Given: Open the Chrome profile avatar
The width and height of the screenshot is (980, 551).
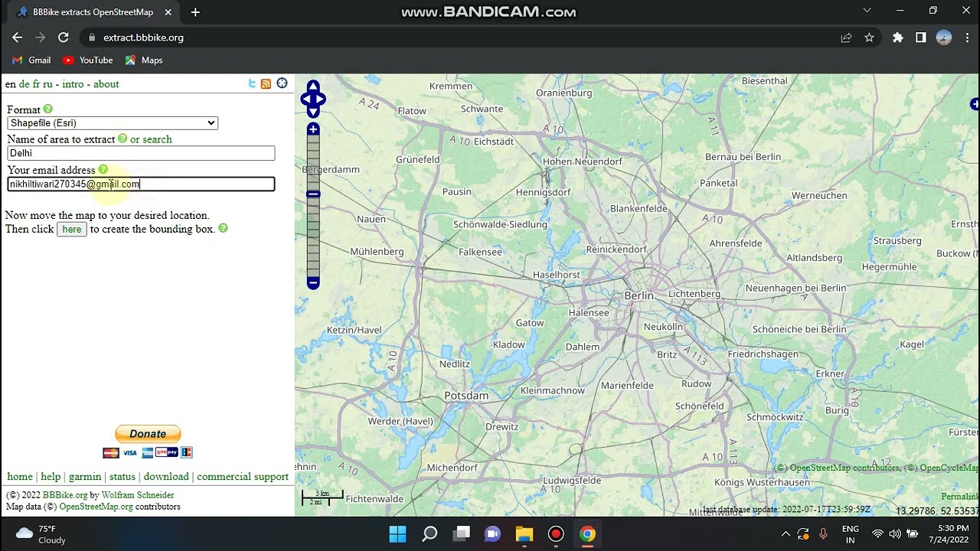Looking at the screenshot, I should [943, 37].
